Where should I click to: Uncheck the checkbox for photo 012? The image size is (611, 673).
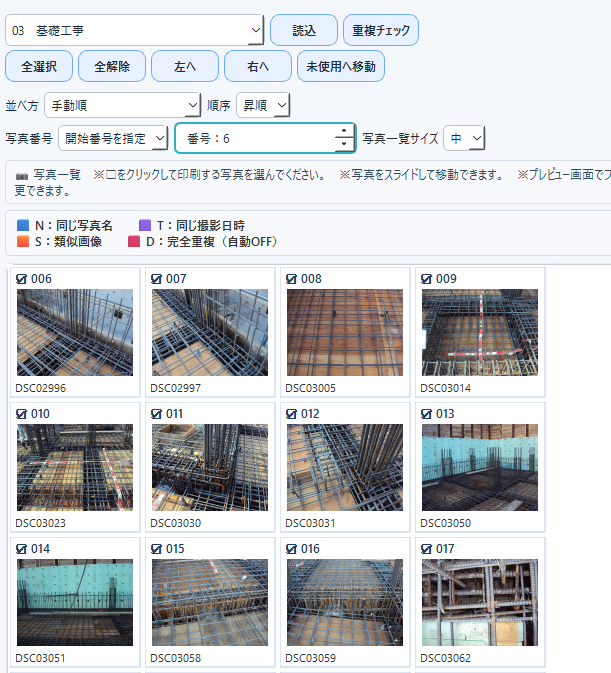291,414
